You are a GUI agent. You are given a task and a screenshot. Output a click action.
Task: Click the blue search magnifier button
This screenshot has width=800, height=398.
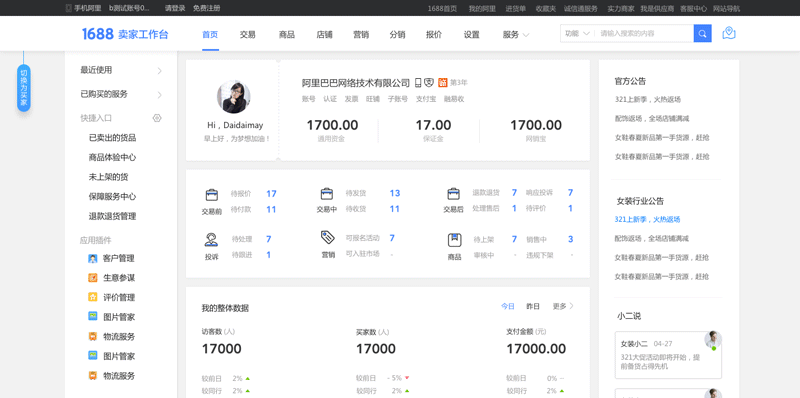coord(703,34)
